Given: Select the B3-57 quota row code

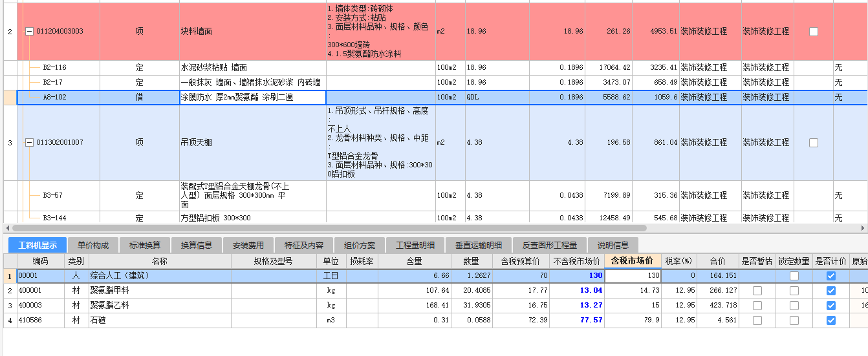Looking at the screenshot, I should (52, 195).
